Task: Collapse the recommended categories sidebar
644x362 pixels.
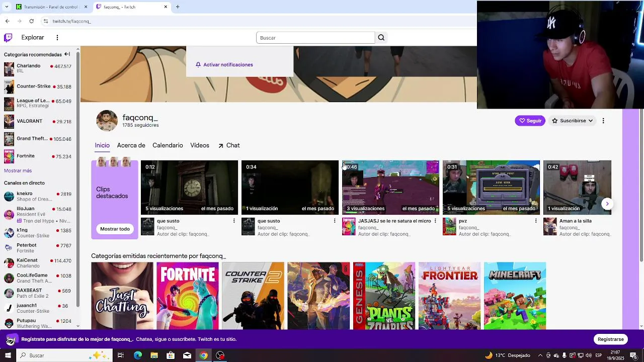Action: (x=67, y=54)
